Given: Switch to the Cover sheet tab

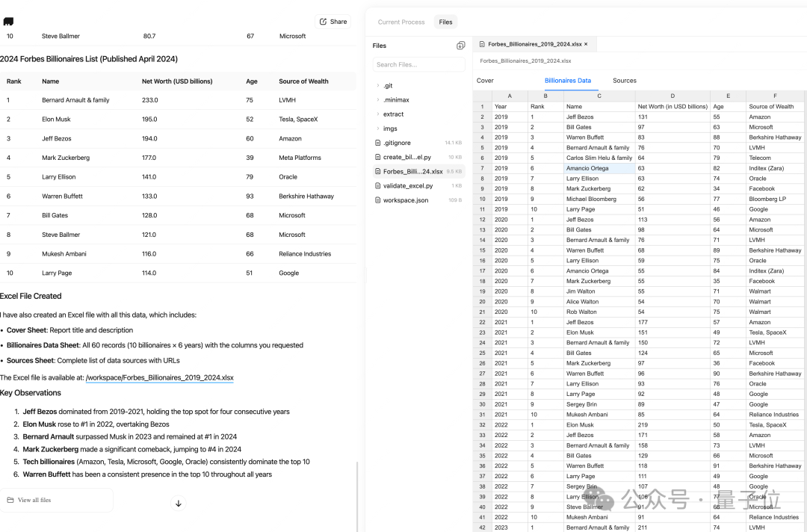Looking at the screenshot, I should [485, 81].
